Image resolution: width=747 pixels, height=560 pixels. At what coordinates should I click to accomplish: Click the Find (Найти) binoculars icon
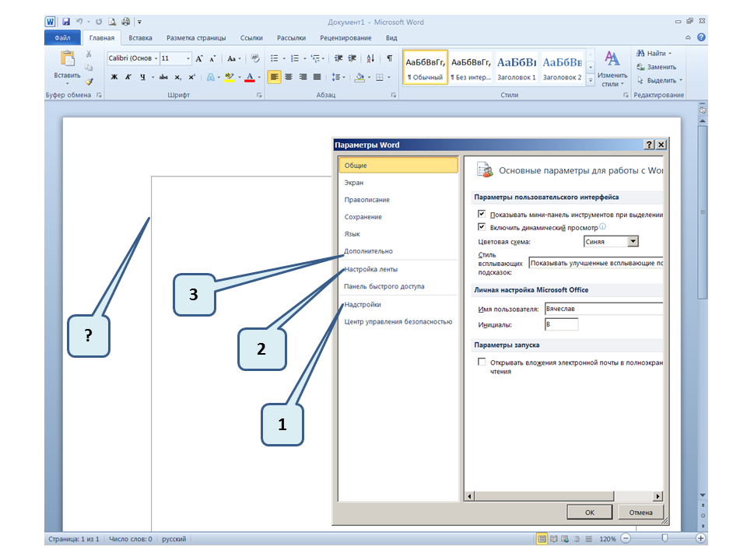(640, 54)
